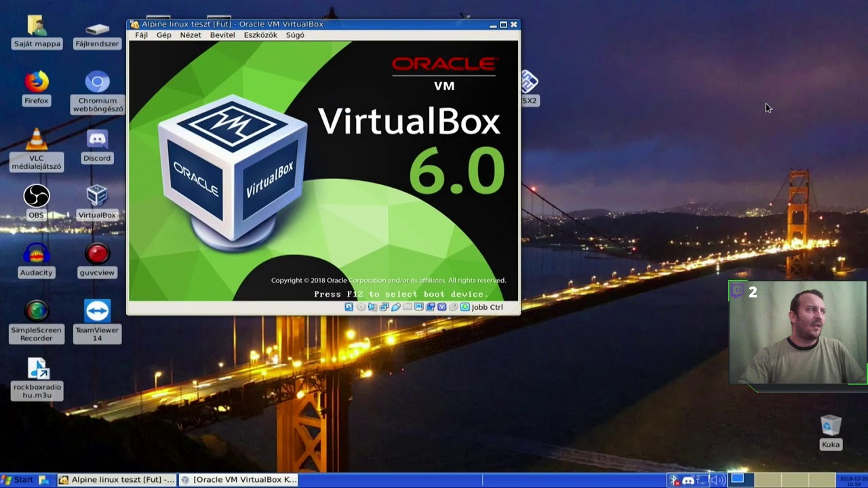Select the Kuka trash icon
The width and height of the screenshot is (868, 488).
831,432
